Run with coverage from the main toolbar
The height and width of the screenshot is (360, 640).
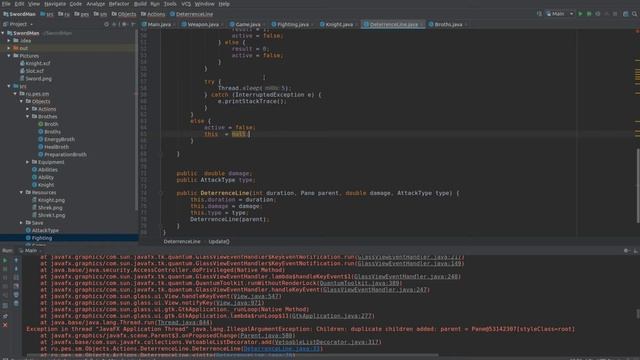click(598, 14)
